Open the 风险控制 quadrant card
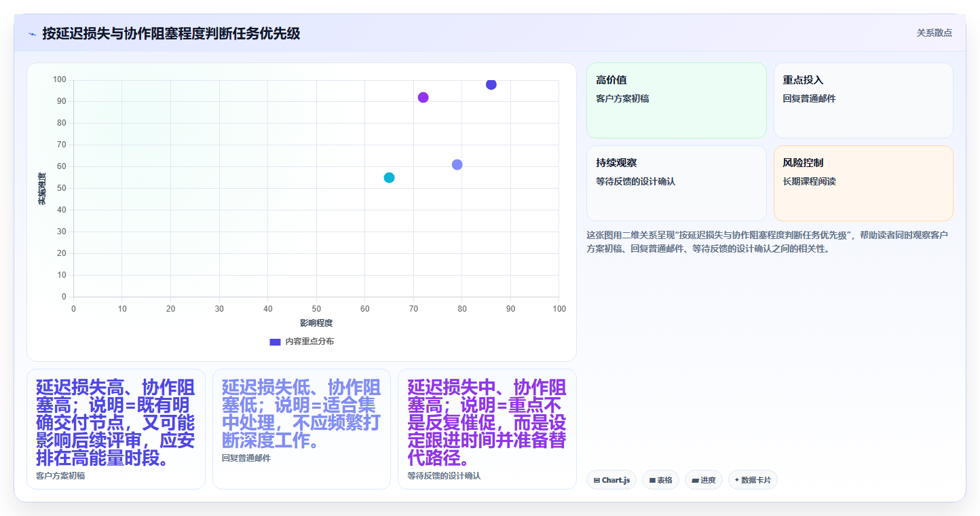The width and height of the screenshot is (980, 516). (863, 183)
